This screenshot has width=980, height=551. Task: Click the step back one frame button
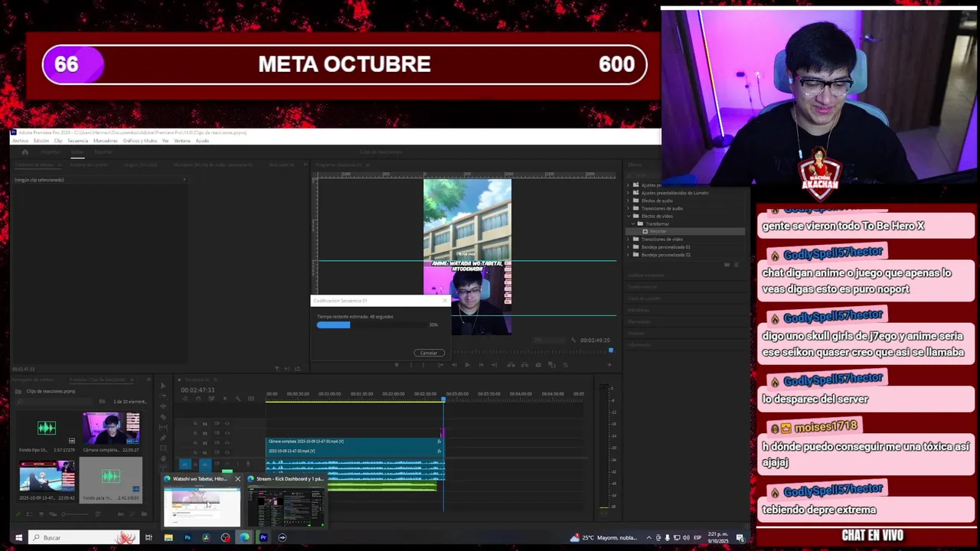[x=454, y=364]
